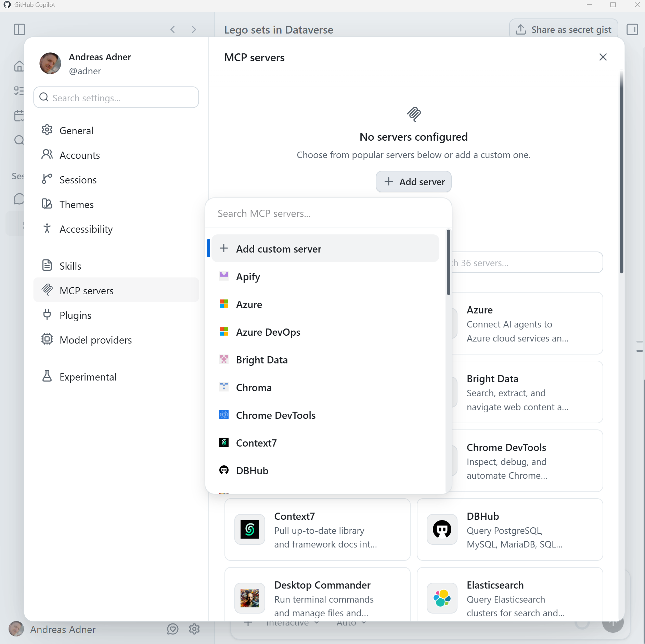Open the Azure server card
Screen dimensions: 645x644
(527, 323)
